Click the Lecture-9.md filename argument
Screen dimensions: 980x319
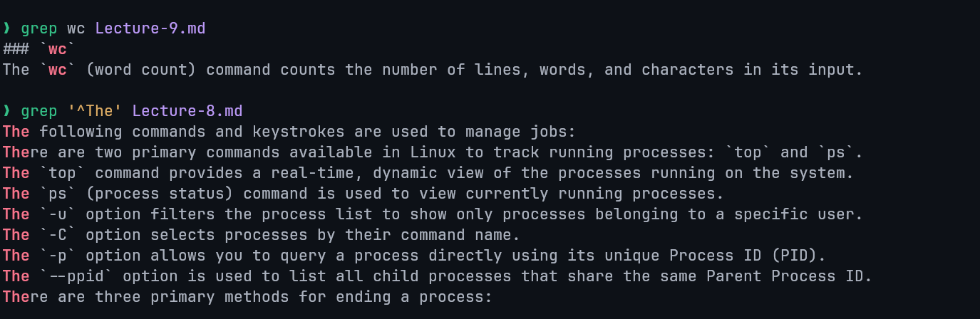(150, 28)
